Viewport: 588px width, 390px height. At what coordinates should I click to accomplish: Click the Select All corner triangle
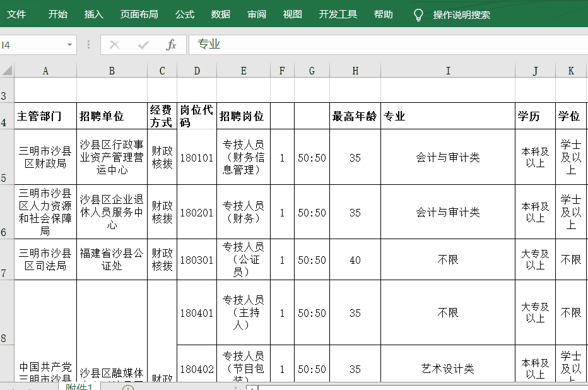click(7, 70)
